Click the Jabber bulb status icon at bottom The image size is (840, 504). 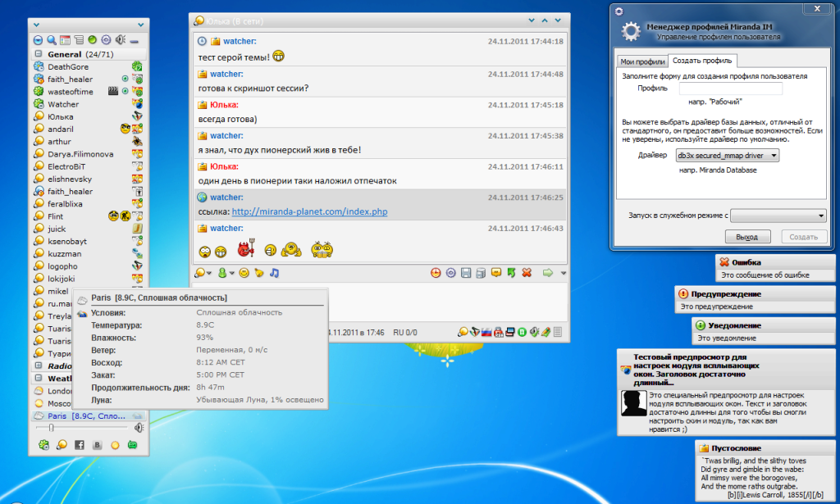tap(62, 445)
